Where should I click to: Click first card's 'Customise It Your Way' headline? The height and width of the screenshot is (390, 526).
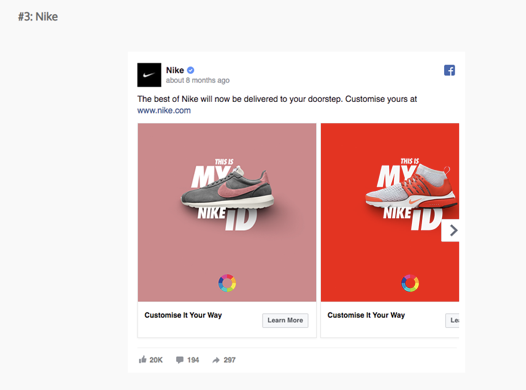(183, 315)
